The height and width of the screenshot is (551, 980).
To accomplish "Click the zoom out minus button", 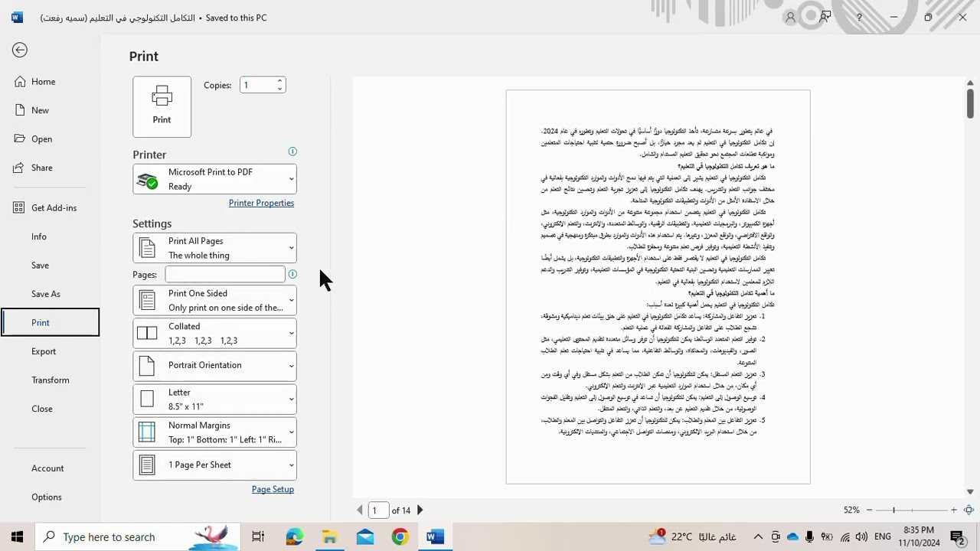I will click(869, 510).
